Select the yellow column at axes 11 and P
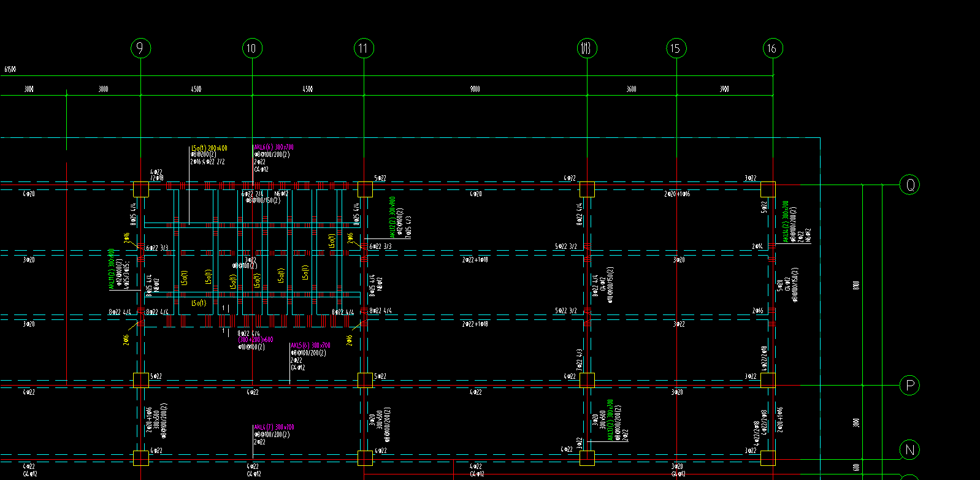The image size is (980, 480). point(365,380)
